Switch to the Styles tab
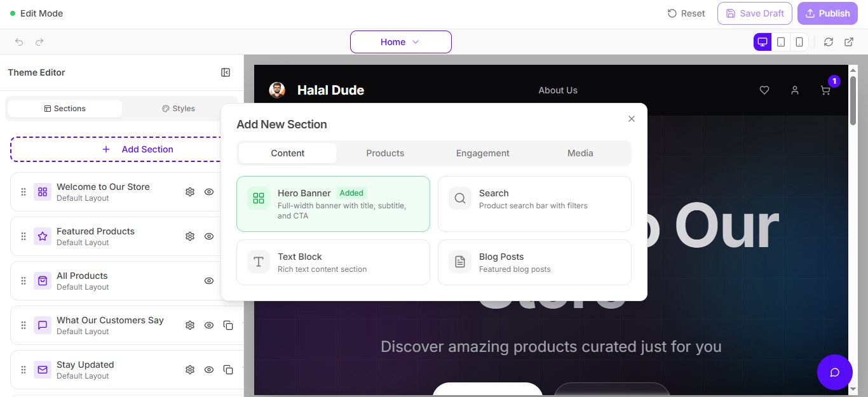Image resolution: width=868 pixels, height=397 pixels. coord(178,108)
